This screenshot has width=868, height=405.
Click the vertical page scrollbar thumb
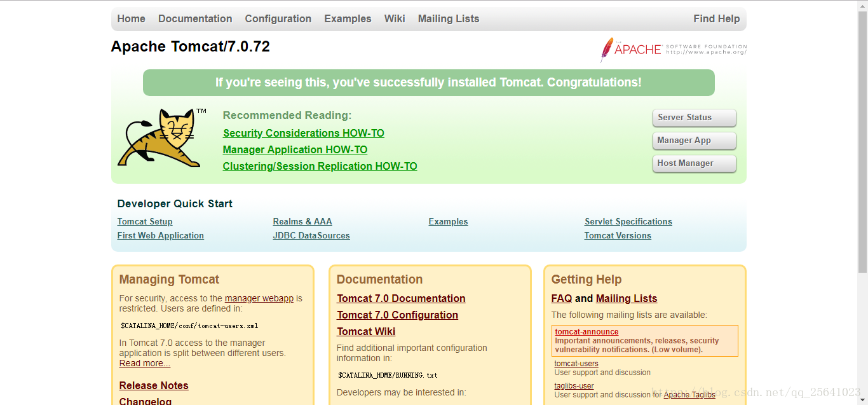pyautogui.click(x=862, y=142)
